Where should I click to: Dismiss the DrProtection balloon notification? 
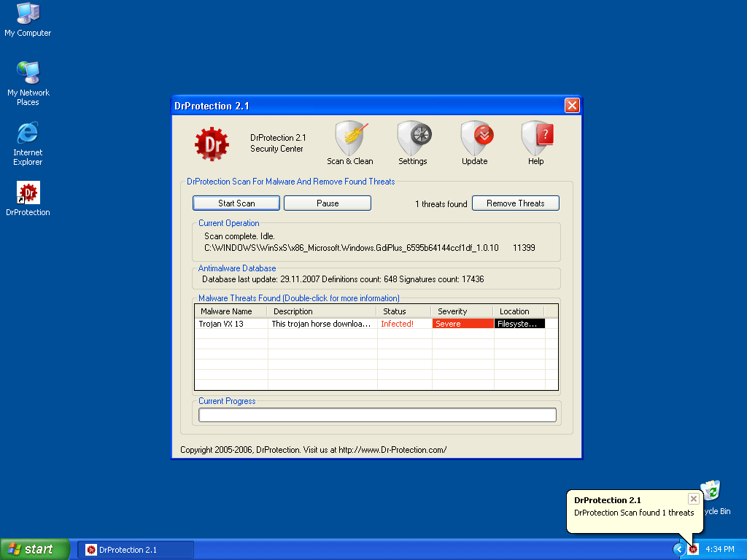coord(693,499)
